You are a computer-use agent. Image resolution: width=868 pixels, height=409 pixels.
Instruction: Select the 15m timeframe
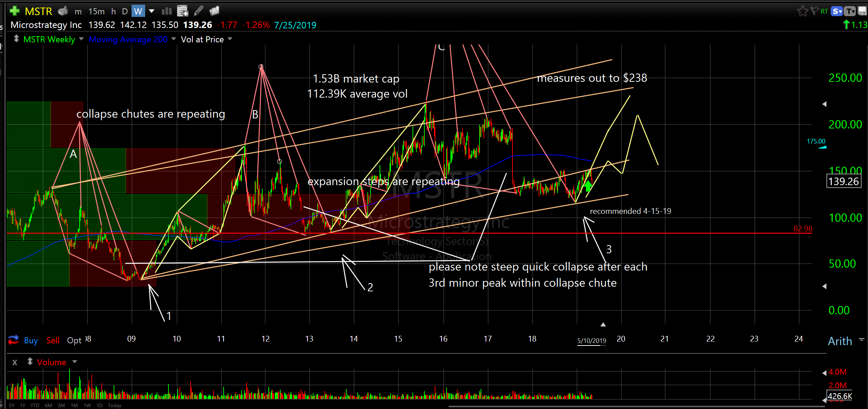point(96,11)
